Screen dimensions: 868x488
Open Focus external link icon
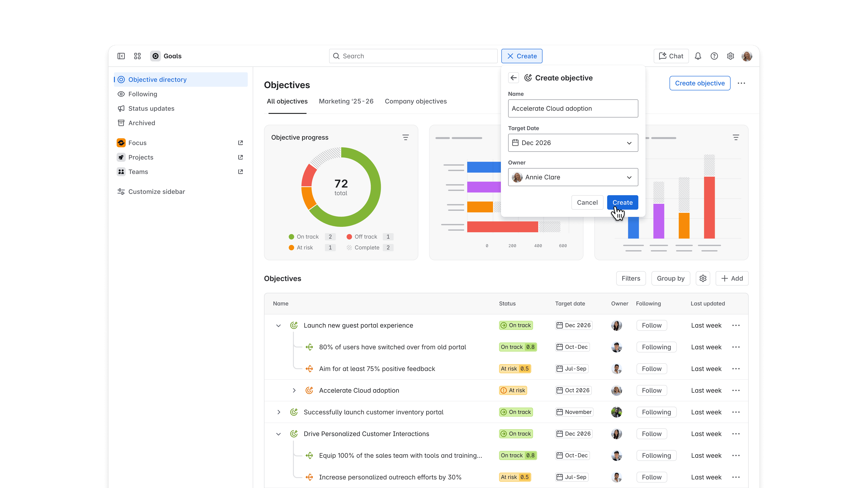(240, 143)
